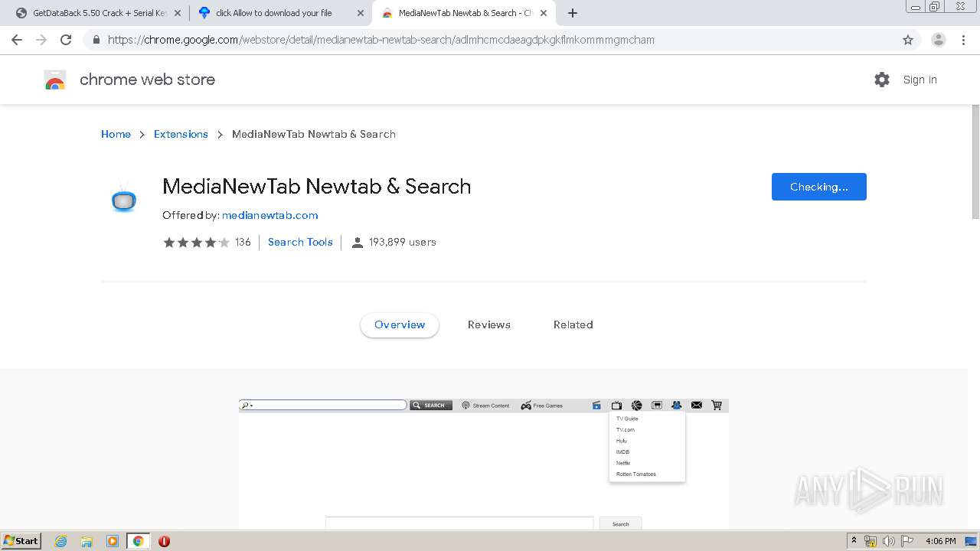Viewport: 980px width, 551px height.
Task: Visit medianewtab.com publisher link
Action: point(269,215)
